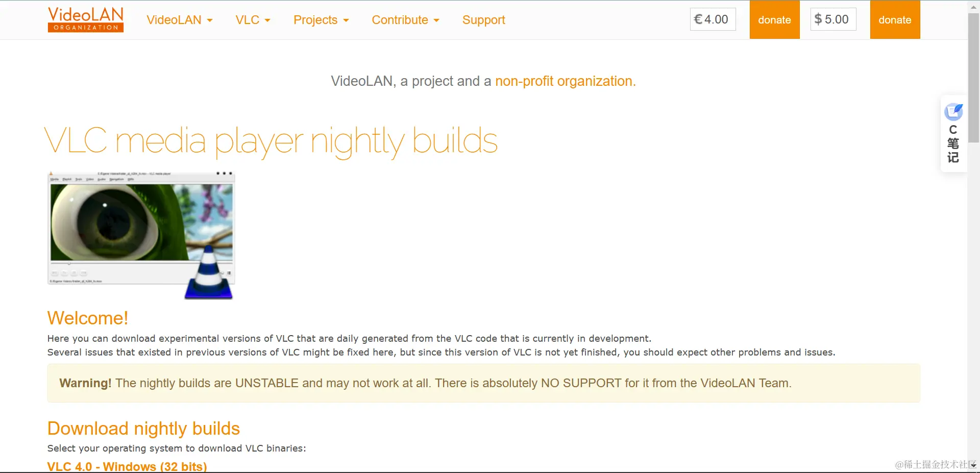Click the Download nightly builds heading
Screen dimensions: 980x473
click(143, 429)
